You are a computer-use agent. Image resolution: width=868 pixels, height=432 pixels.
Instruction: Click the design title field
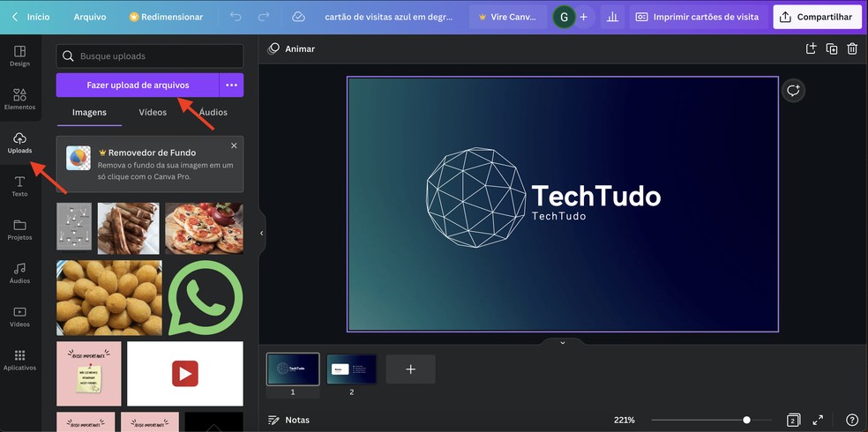[x=389, y=17]
